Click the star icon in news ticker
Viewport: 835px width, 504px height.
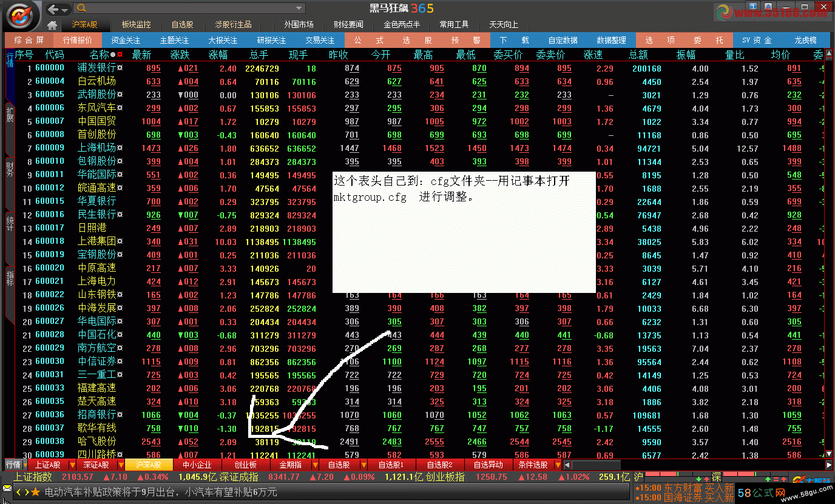(x=35, y=492)
